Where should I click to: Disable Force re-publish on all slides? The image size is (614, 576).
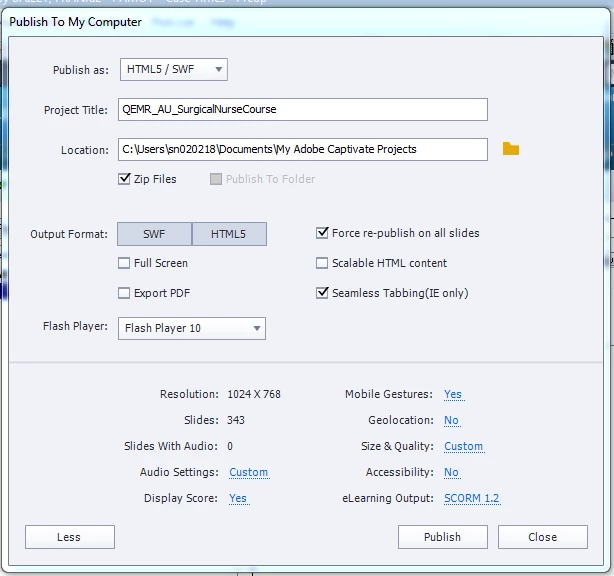322,233
